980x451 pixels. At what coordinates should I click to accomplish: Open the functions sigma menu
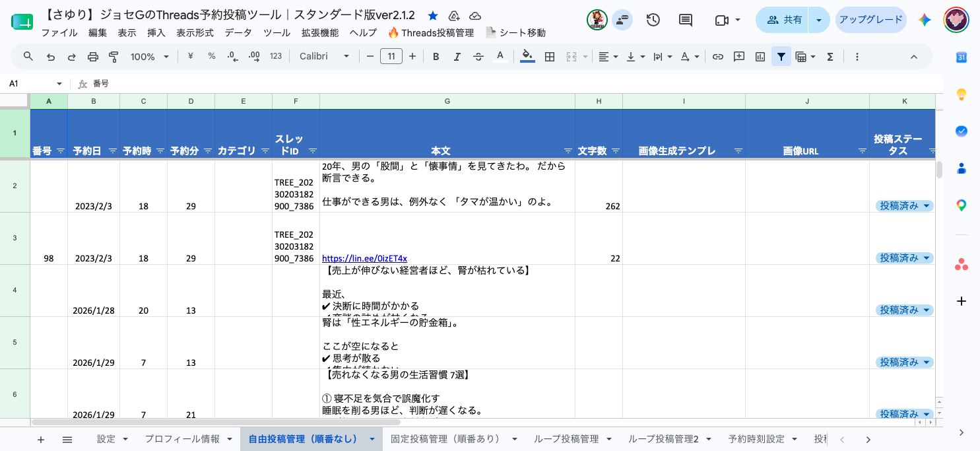click(x=830, y=57)
